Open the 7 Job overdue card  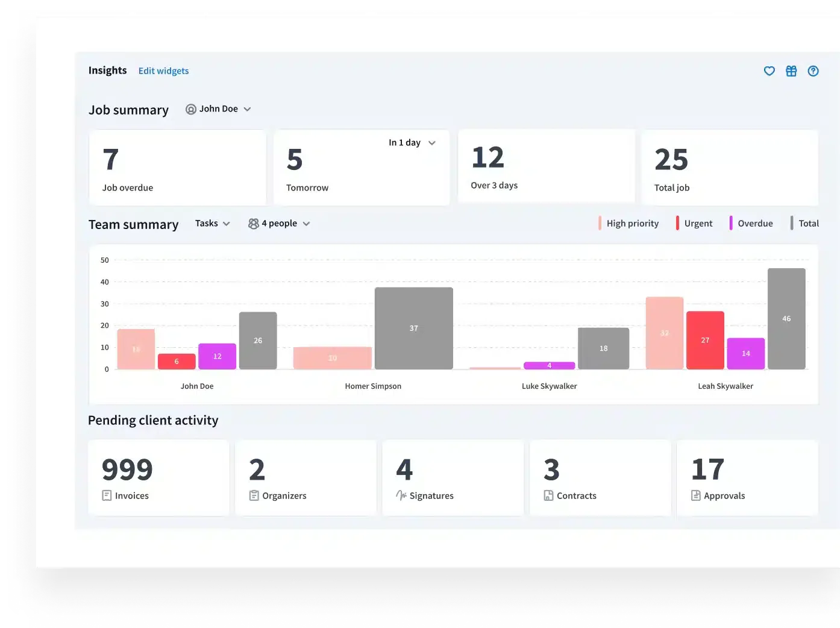click(178, 168)
